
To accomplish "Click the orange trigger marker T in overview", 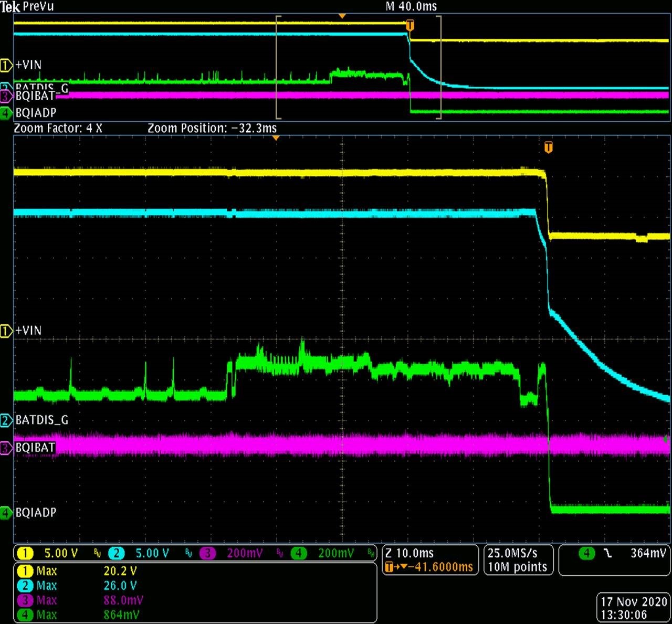I will pos(410,25).
